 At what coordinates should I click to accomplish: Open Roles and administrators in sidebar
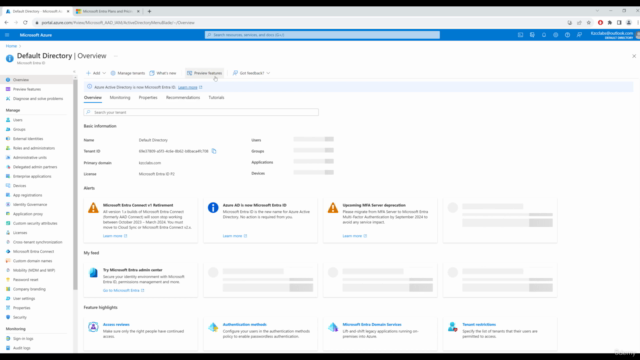pyautogui.click(x=33, y=148)
